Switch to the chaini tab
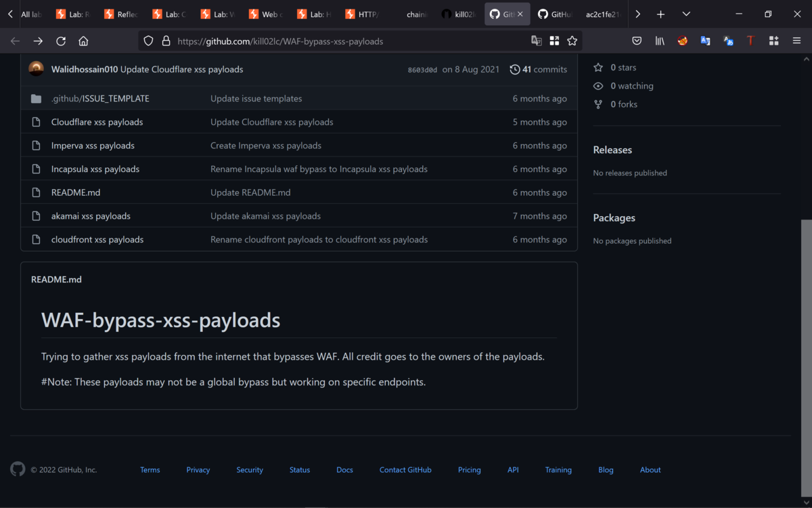The height and width of the screenshot is (508, 812). click(x=411, y=14)
